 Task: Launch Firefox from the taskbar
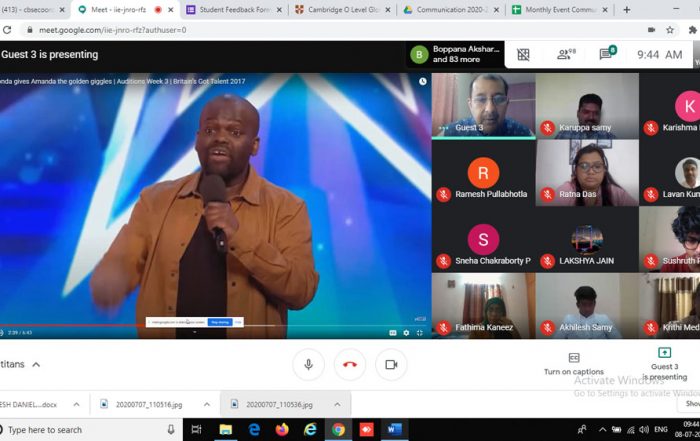[x=282, y=430]
